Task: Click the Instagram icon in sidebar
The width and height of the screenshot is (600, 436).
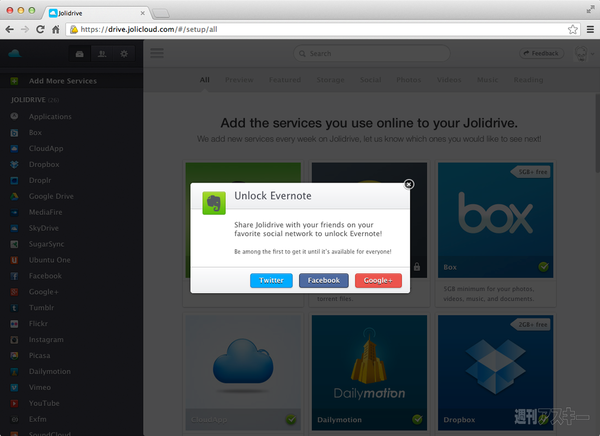Action: (14, 340)
